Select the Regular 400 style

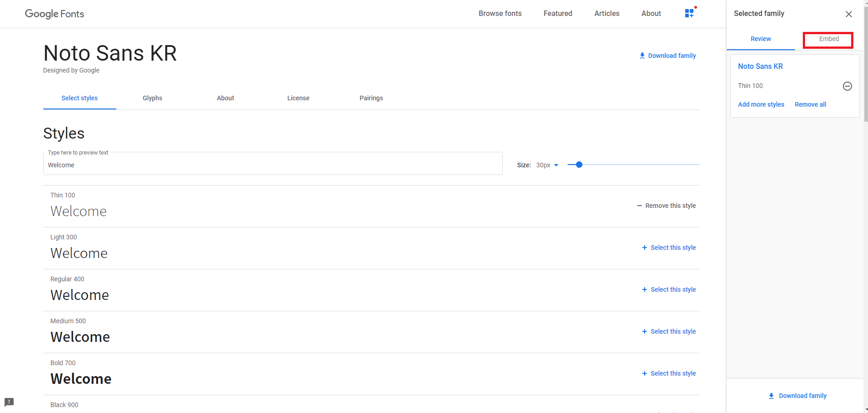click(669, 289)
